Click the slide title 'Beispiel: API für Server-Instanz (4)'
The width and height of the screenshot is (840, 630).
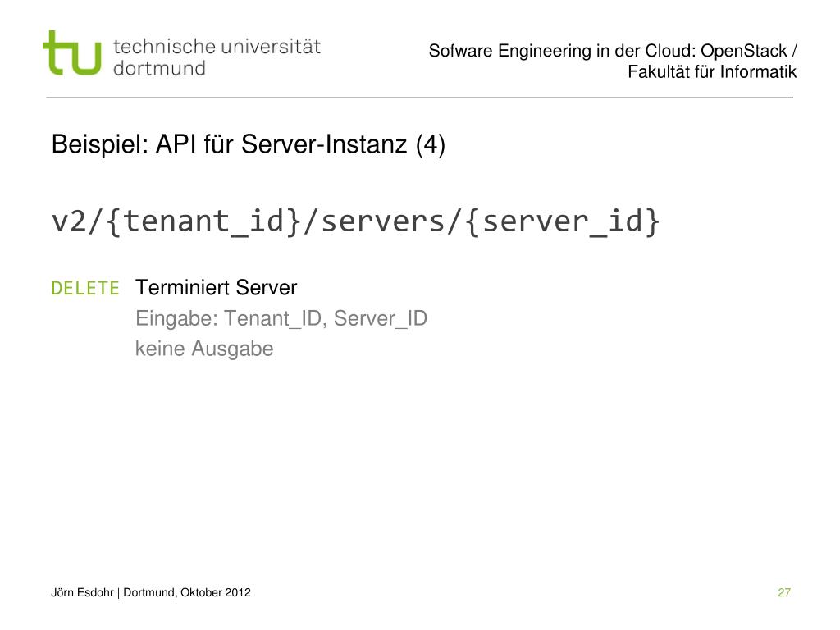coord(248,144)
